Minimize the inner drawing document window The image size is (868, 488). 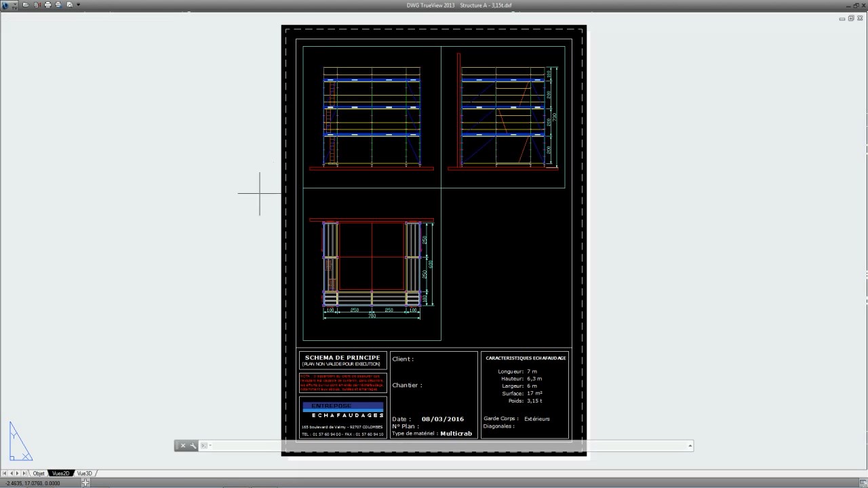click(842, 19)
